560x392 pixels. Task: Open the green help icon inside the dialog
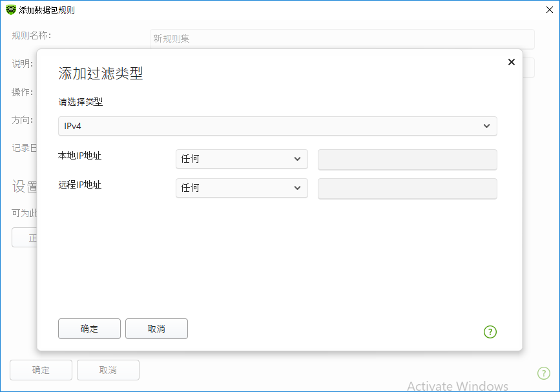click(x=490, y=332)
